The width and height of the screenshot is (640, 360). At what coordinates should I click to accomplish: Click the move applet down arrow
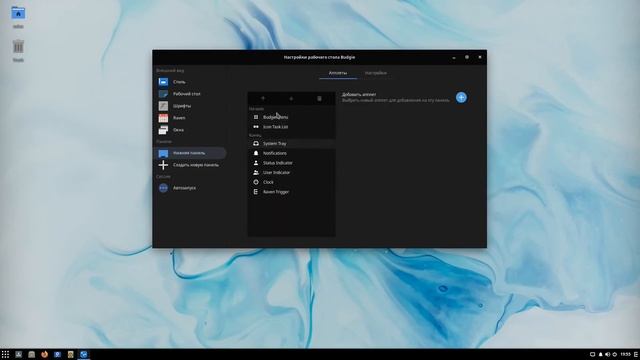(291, 98)
